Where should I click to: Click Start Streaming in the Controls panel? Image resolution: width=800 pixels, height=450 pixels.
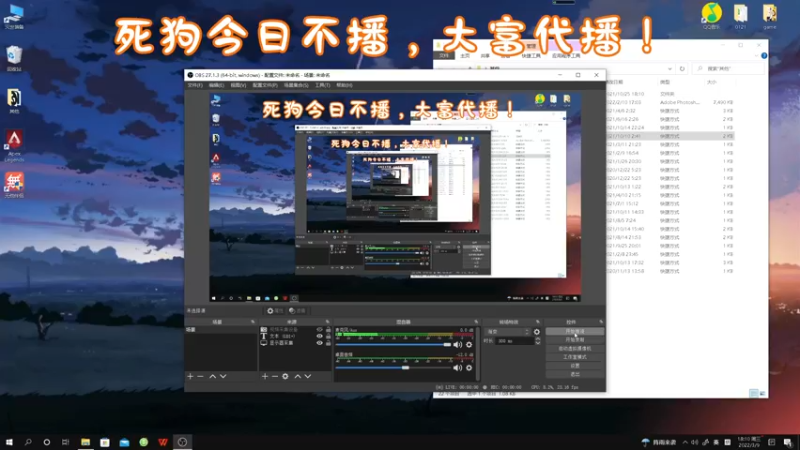pyautogui.click(x=574, y=331)
